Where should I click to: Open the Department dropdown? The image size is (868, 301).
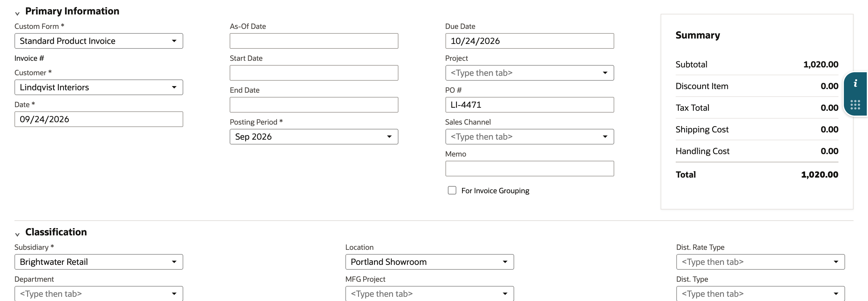(x=99, y=293)
